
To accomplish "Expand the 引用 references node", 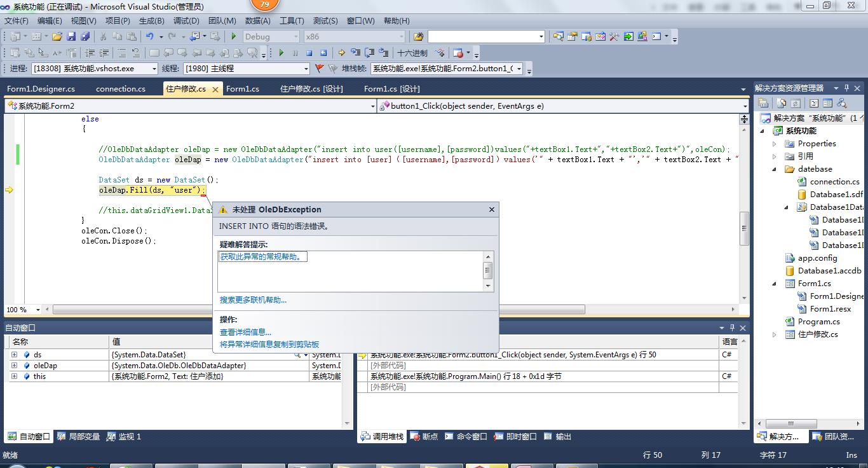I will (774, 156).
